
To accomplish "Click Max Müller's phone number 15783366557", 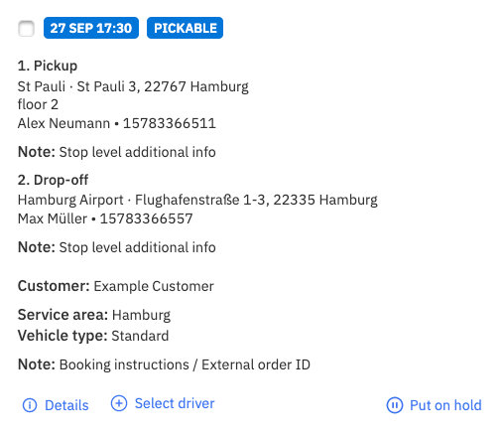I will click(x=146, y=218).
